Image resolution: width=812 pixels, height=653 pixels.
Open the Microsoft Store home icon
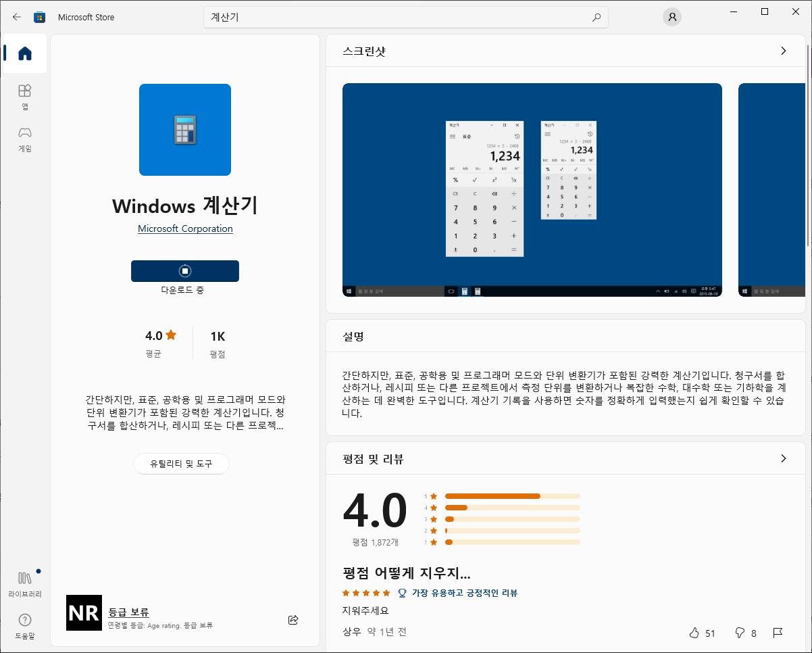[x=24, y=54]
